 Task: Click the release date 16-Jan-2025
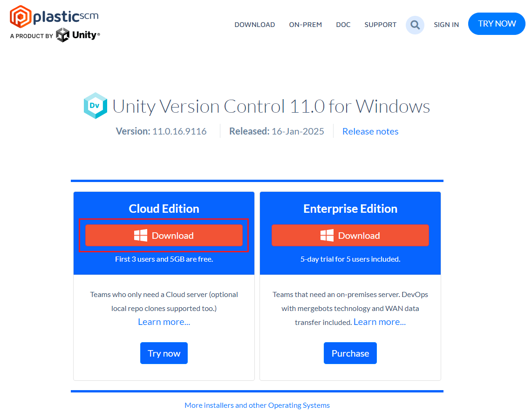tap(298, 131)
